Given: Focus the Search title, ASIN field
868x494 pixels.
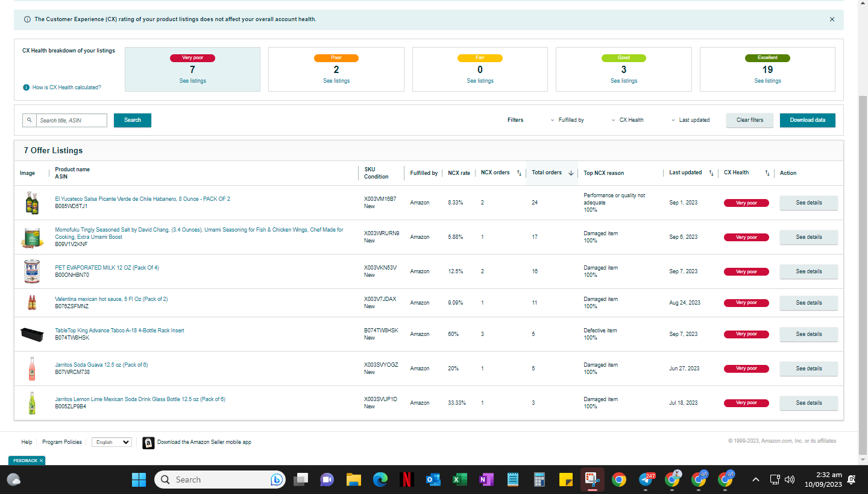Looking at the screenshot, I should (x=72, y=120).
